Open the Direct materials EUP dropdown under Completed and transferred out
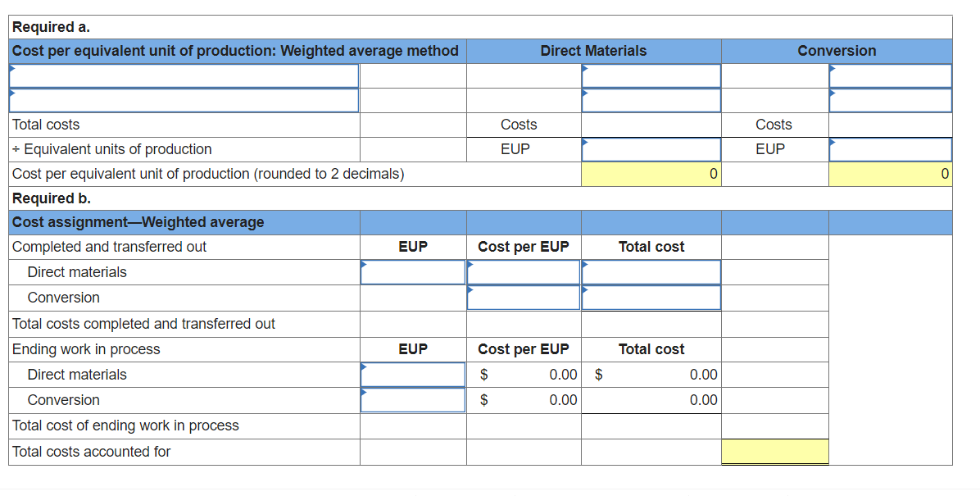This screenshot has height=496, width=980. coord(412,271)
